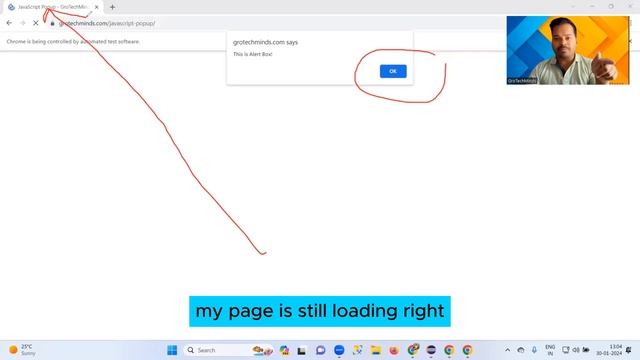Screen dimensions: 640x360
Task: Minimize the Chrome window
Action: point(592,6)
